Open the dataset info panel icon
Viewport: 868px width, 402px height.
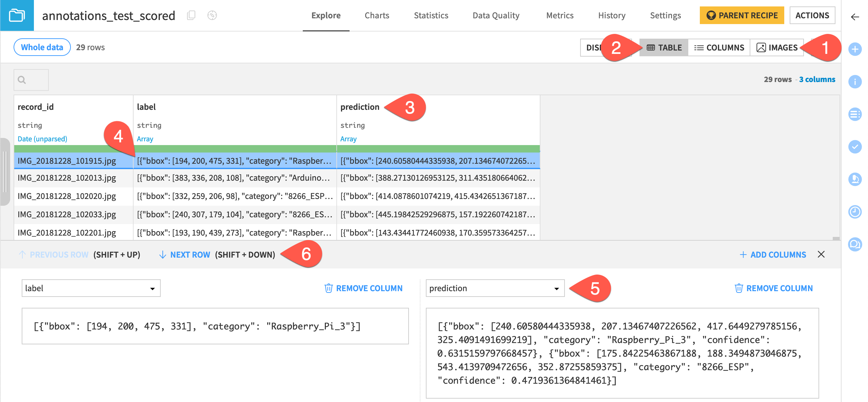pyautogui.click(x=854, y=82)
